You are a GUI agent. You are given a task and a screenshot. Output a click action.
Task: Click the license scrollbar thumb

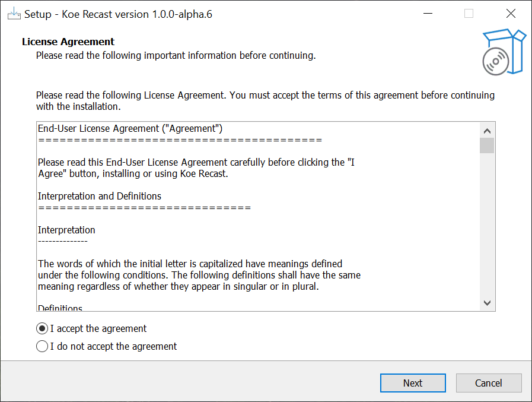point(487,145)
